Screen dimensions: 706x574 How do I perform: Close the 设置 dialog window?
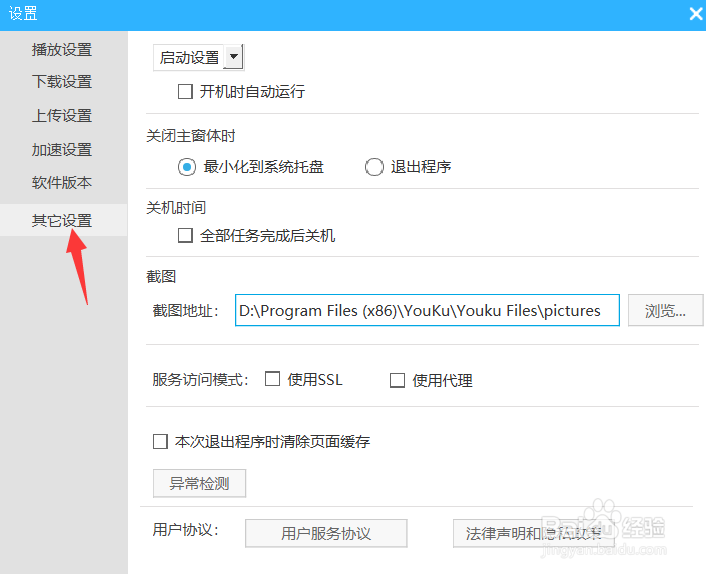tap(696, 14)
